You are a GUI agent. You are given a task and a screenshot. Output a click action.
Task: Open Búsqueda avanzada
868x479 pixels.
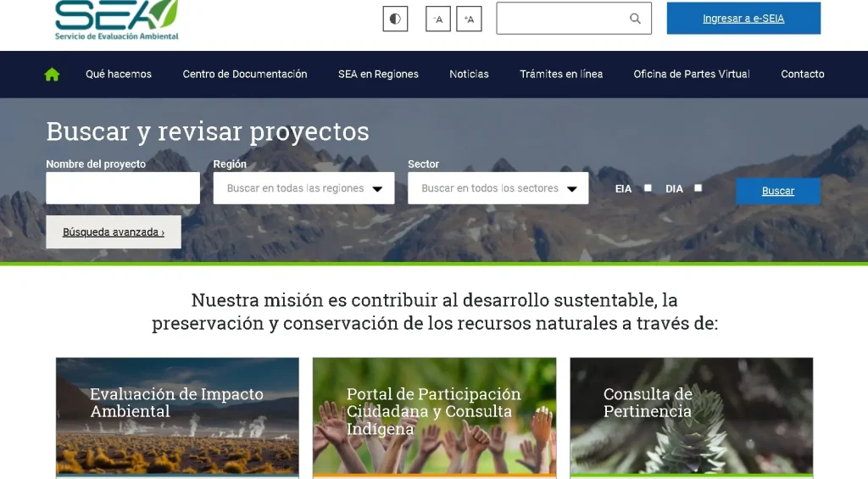(114, 232)
